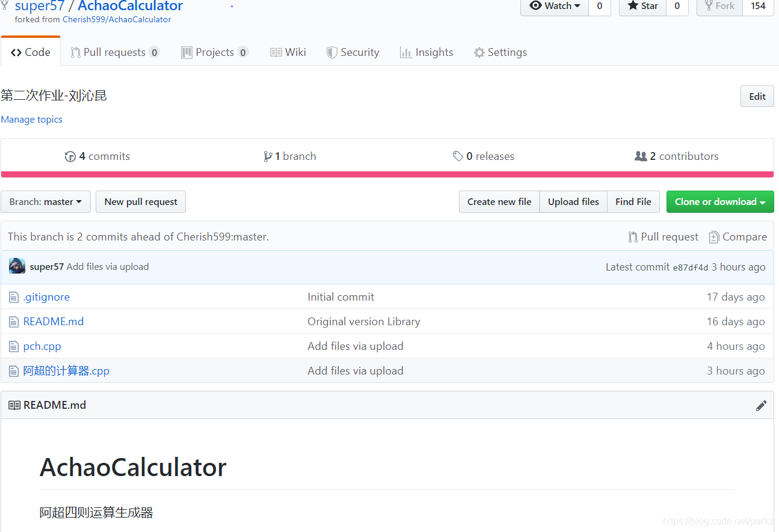Click Create new file button

499,202
